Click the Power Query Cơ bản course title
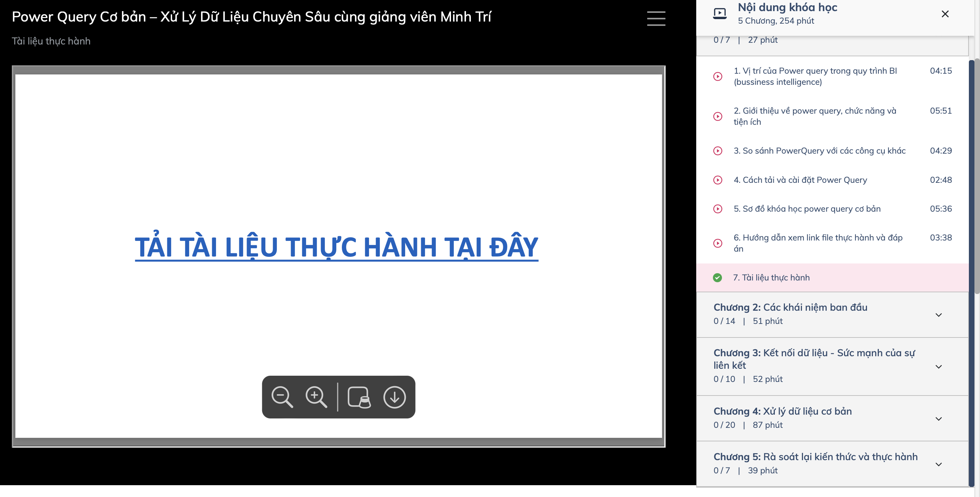The width and height of the screenshot is (980, 497). (251, 17)
